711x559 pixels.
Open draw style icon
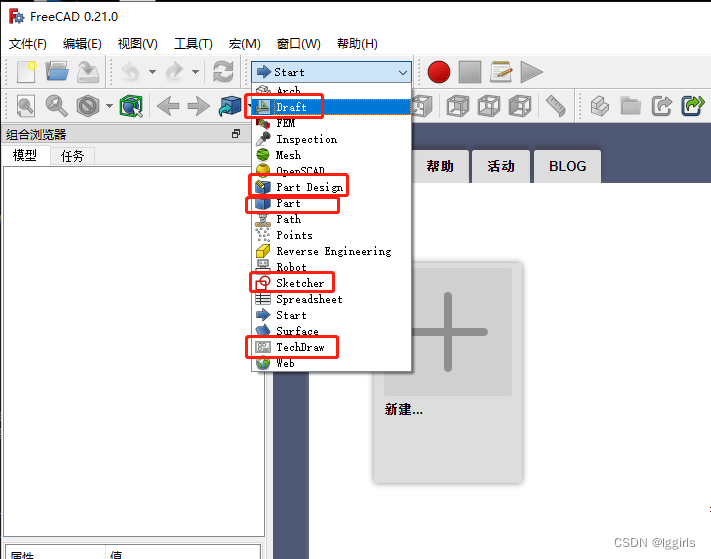pos(88,106)
